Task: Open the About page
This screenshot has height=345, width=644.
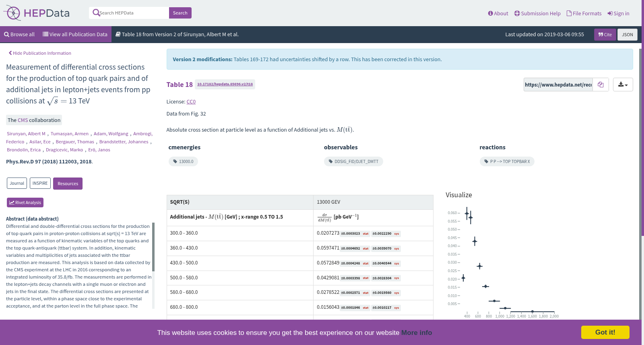Action: (x=498, y=13)
